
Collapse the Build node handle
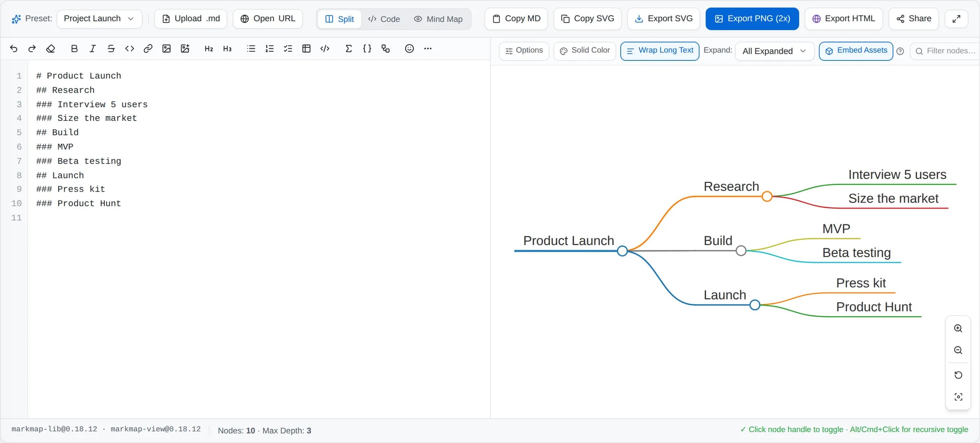[x=741, y=251]
